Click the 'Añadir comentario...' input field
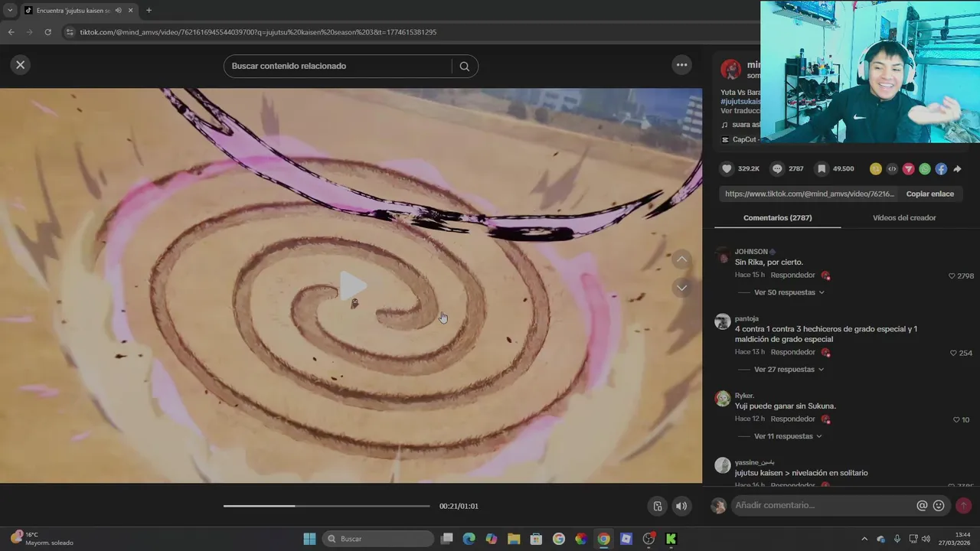 [824, 505]
